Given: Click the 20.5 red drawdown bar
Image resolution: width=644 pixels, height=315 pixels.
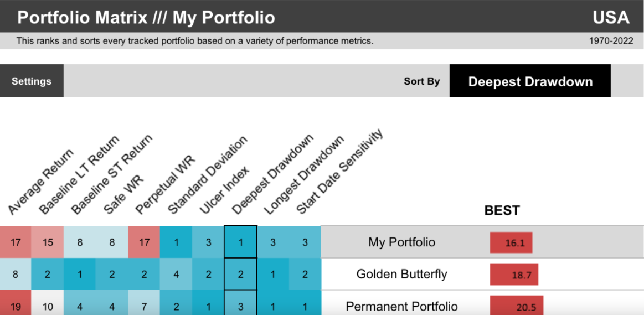Looking at the screenshot, I should coord(517,306).
